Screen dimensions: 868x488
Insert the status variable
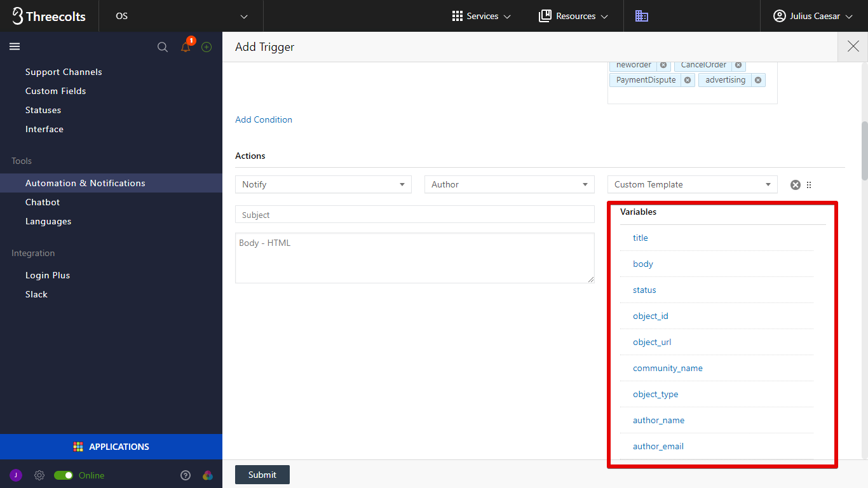point(644,290)
